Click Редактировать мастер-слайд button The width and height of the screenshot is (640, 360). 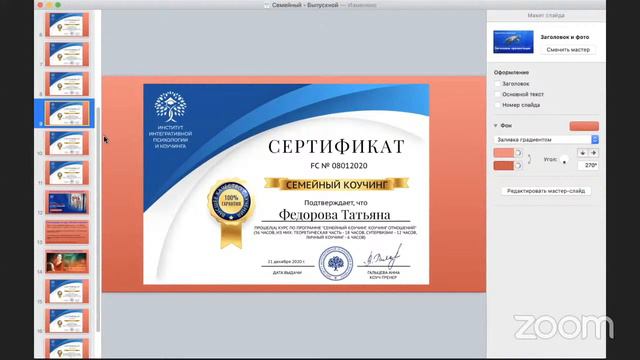[x=546, y=191]
